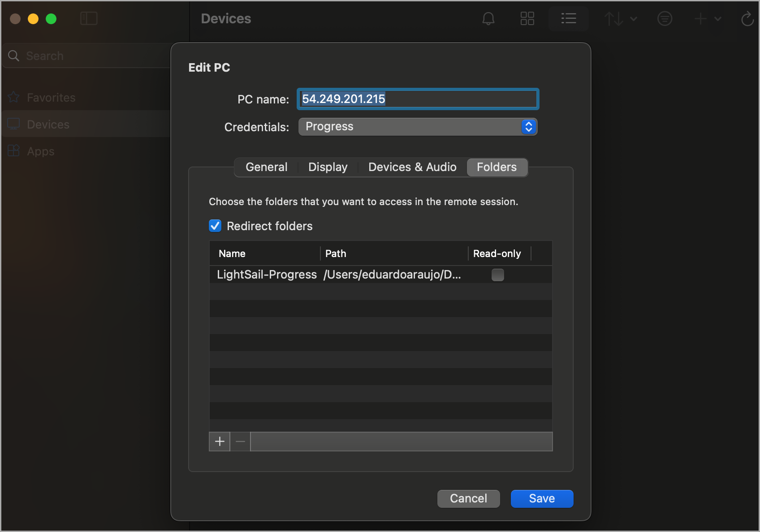The image size is (760, 532).
Task: Click the Favorites star icon
Action: click(x=14, y=97)
